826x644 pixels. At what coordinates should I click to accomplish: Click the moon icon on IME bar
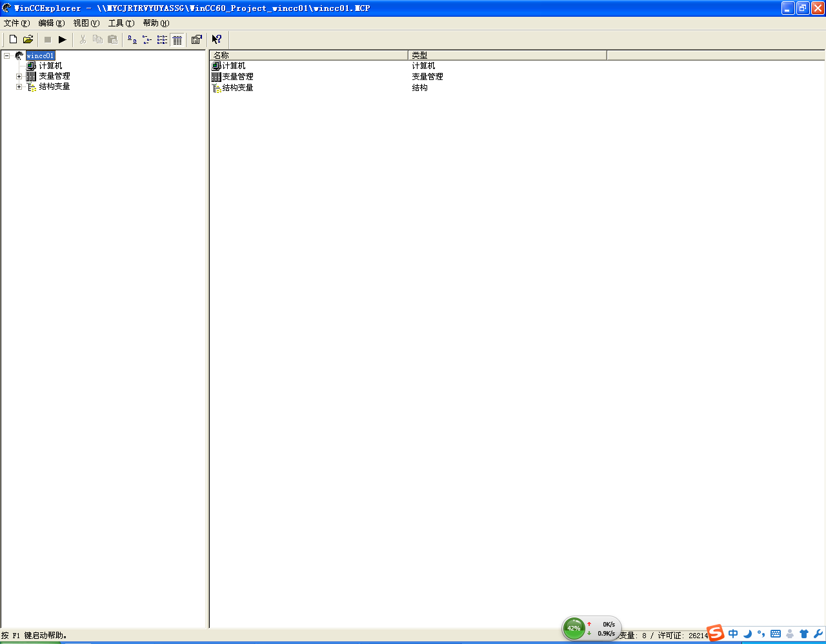coord(747,634)
